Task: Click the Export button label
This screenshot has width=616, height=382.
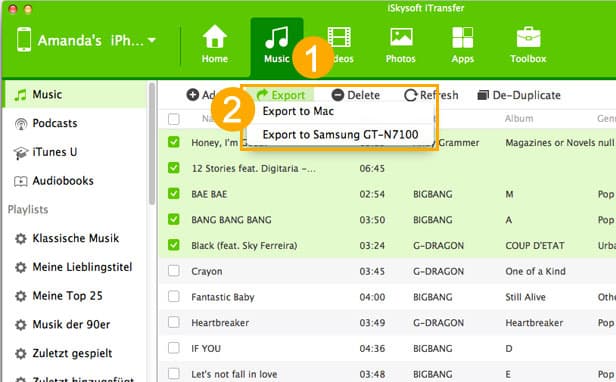Action: 288,95
